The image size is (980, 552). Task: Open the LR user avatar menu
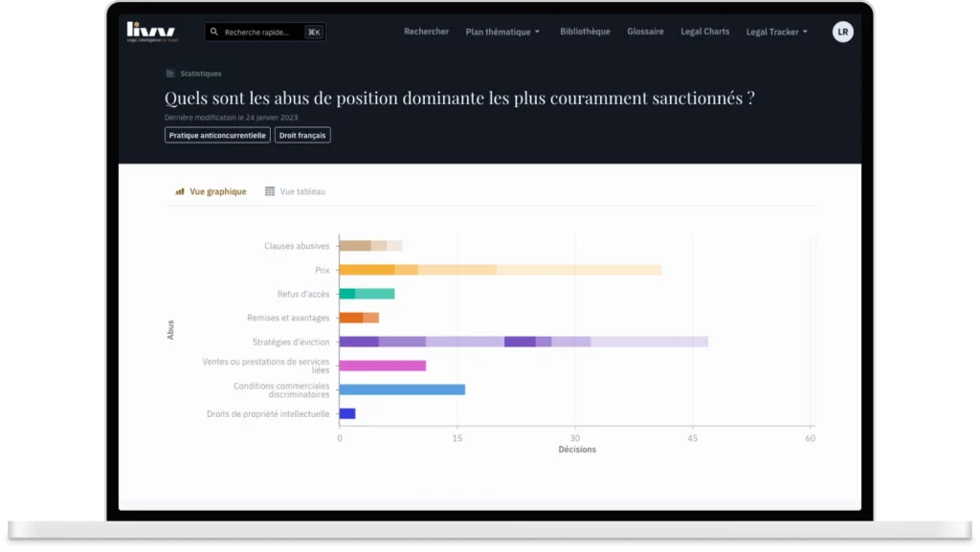coord(842,32)
